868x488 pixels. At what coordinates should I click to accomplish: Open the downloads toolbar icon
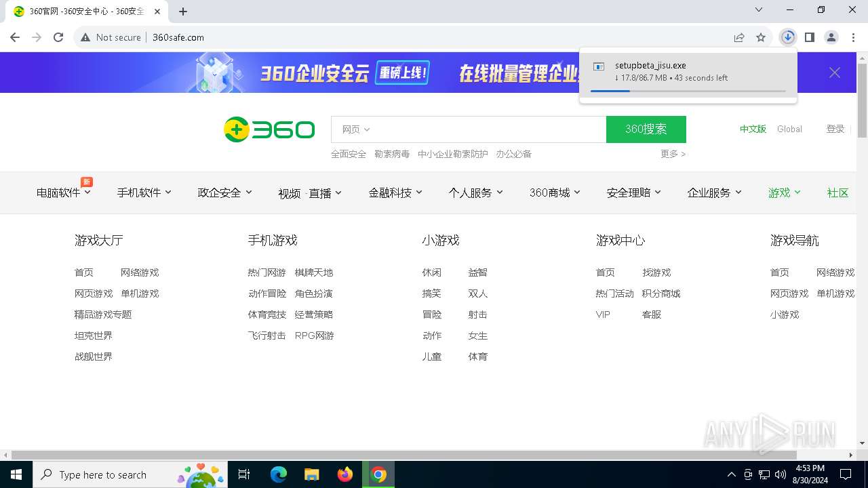pyautogui.click(x=787, y=37)
